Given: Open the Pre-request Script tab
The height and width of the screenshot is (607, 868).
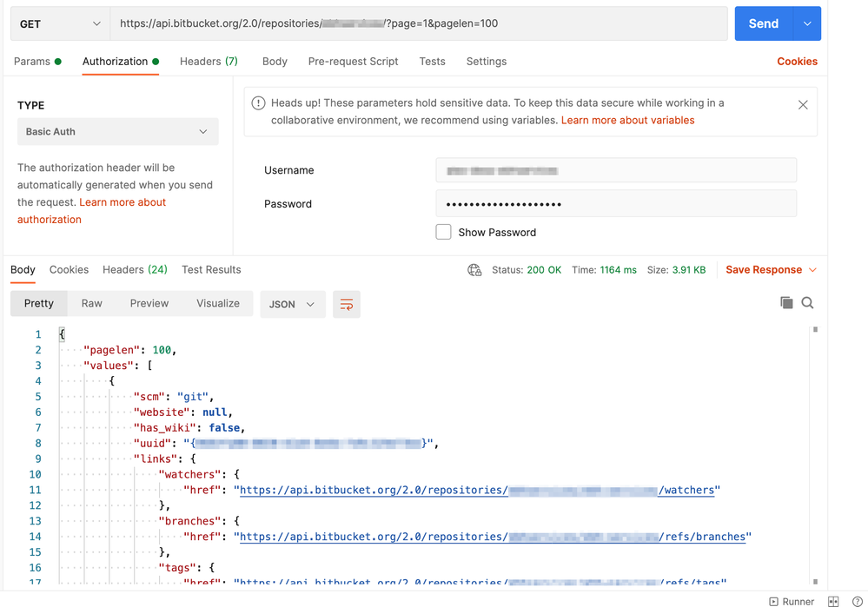Looking at the screenshot, I should click(353, 62).
